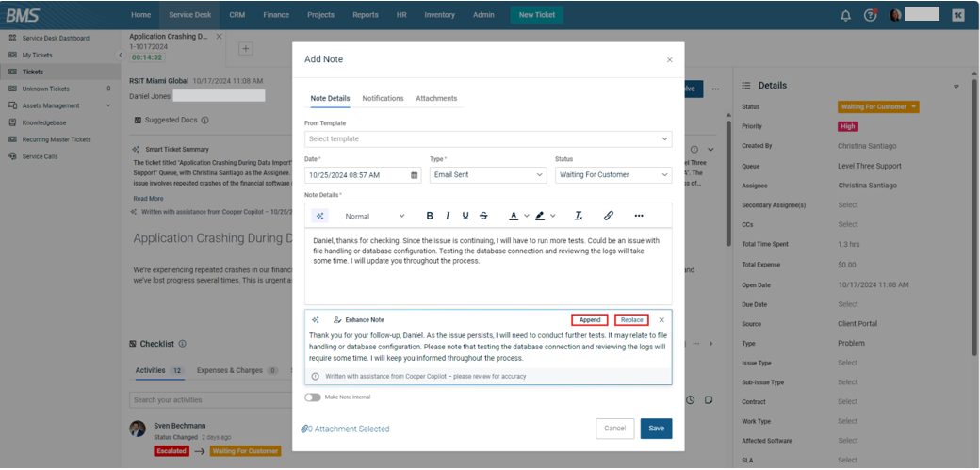This screenshot has height=470, width=980.
Task: Toggle Make Note Internal switch
Action: 312,397
